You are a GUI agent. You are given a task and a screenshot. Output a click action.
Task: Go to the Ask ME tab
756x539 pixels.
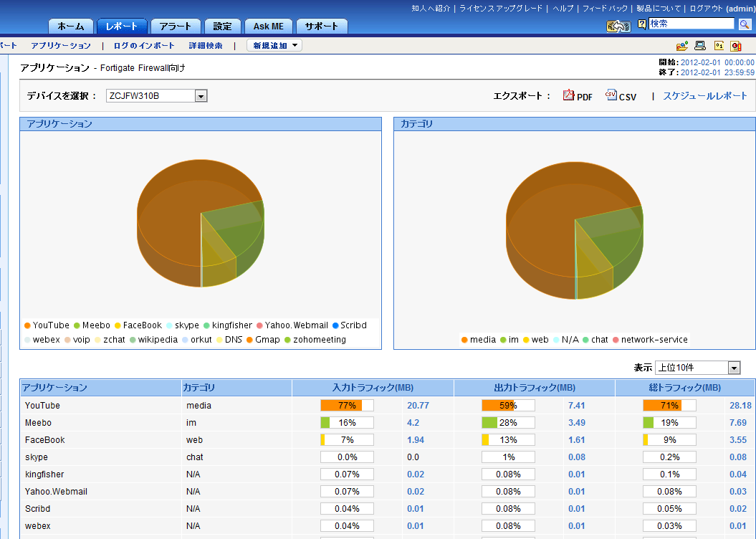269,27
